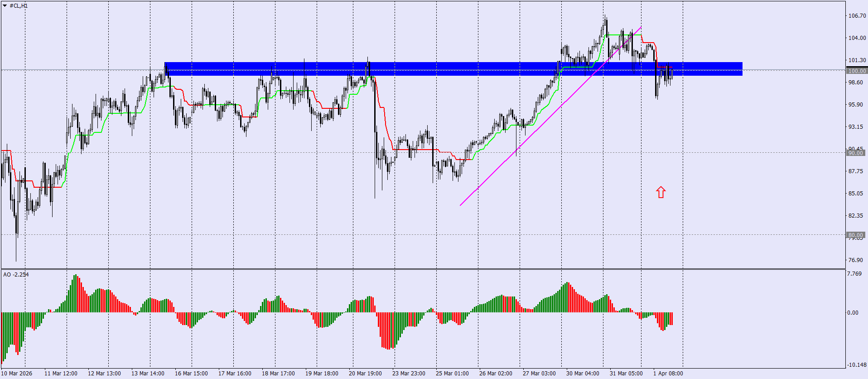This screenshot has width=868, height=379.
Task: Click the 101.30 price scale label
Action: pyautogui.click(x=857, y=60)
